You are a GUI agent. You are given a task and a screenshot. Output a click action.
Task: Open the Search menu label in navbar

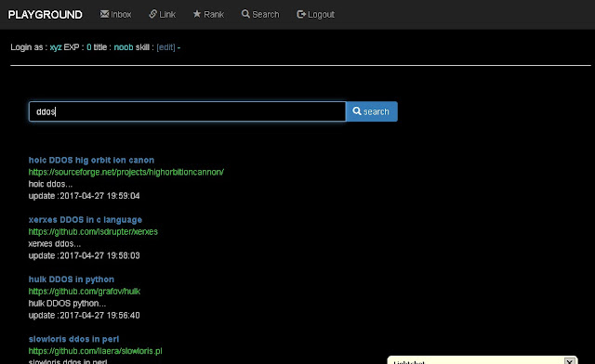[266, 15]
